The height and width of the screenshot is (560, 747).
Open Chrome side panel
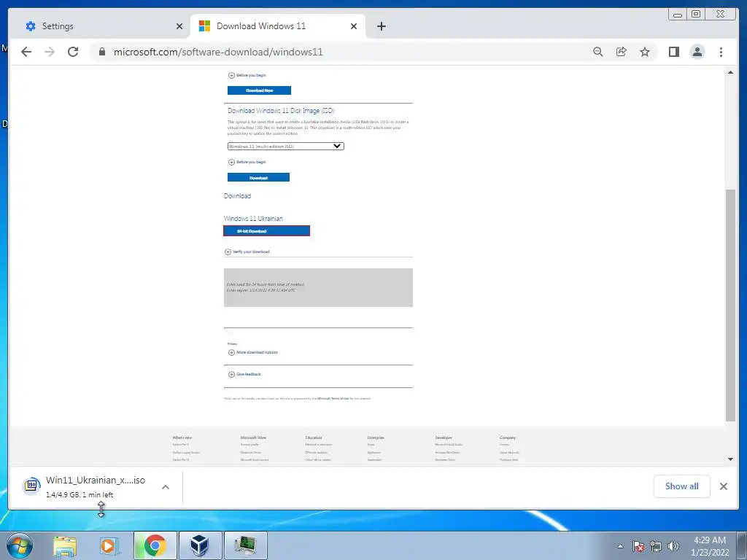pyautogui.click(x=673, y=52)
